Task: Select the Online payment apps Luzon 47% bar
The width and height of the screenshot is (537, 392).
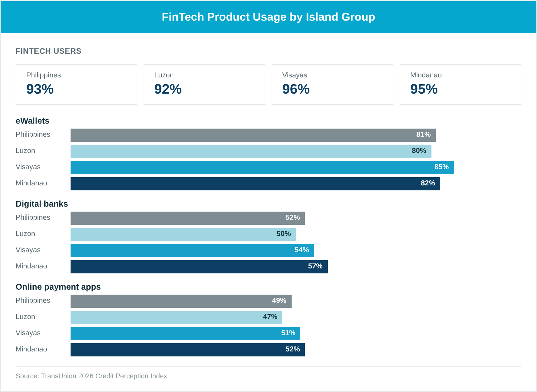Action: (176, 317)
